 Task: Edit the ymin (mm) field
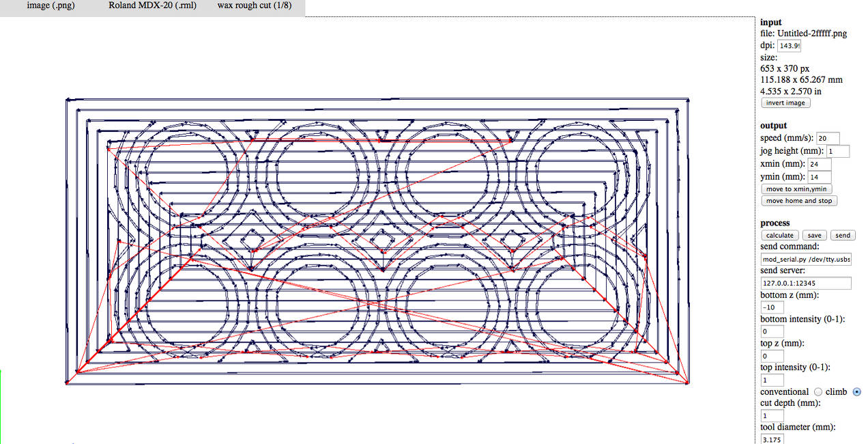click(x=820, y=178)
